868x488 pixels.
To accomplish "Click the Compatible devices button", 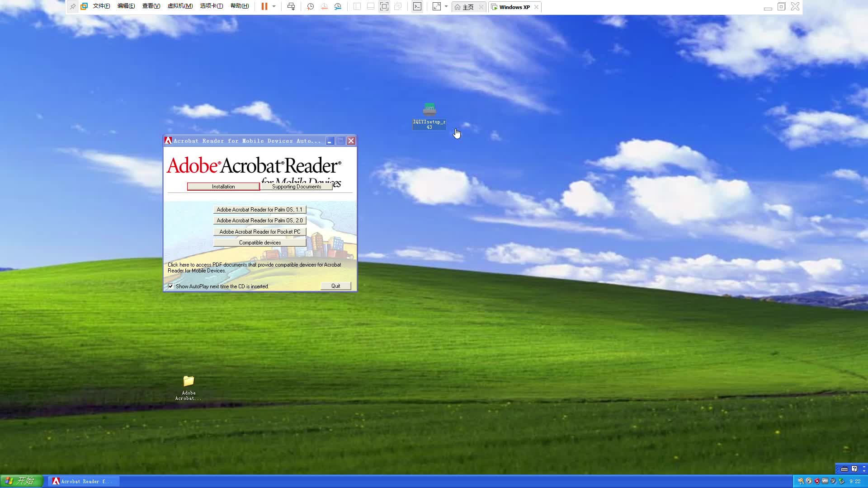I will (259, 243).
